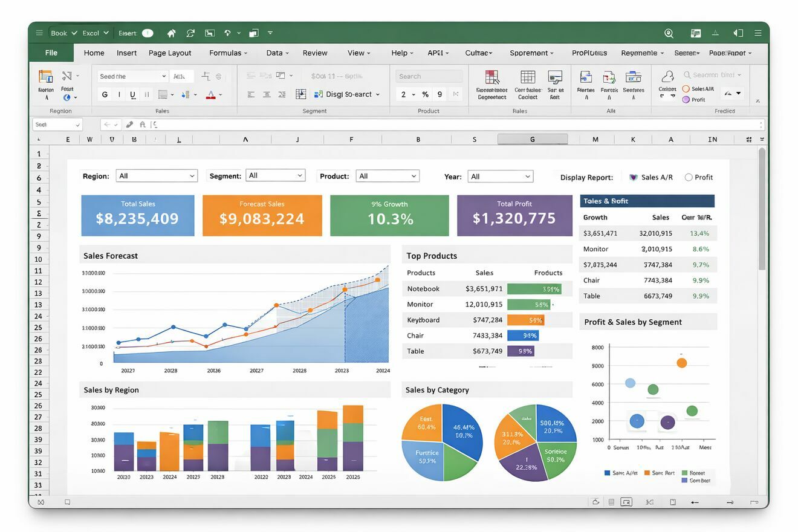This screenshot has height=532, width=798.
Task: Click the percent style icon
Action: 425,94
